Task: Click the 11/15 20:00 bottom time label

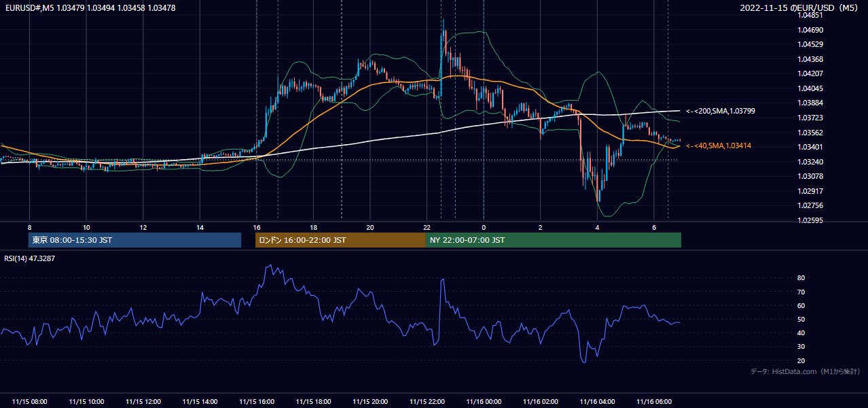Action: click(x=370, y=401)
